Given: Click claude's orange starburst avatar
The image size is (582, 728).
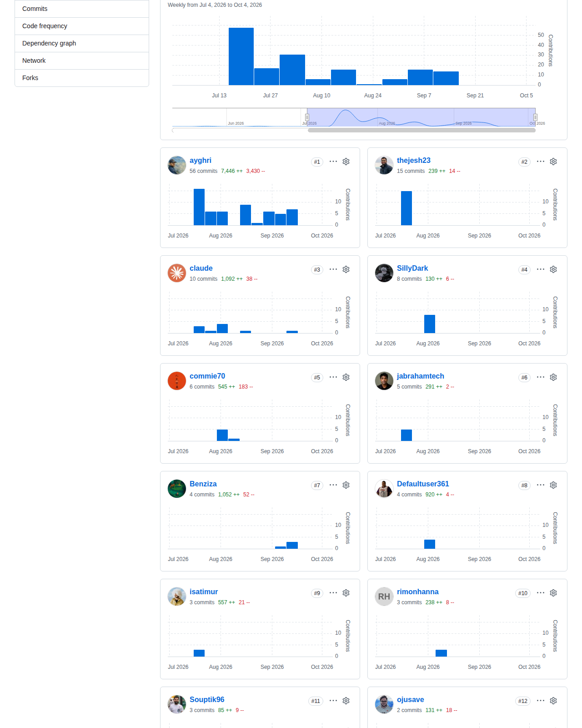Looking at the screenshot, I should tap(177, 273).
